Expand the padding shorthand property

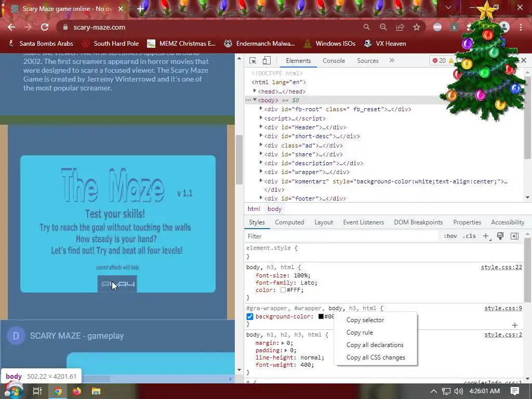(286, 350)
